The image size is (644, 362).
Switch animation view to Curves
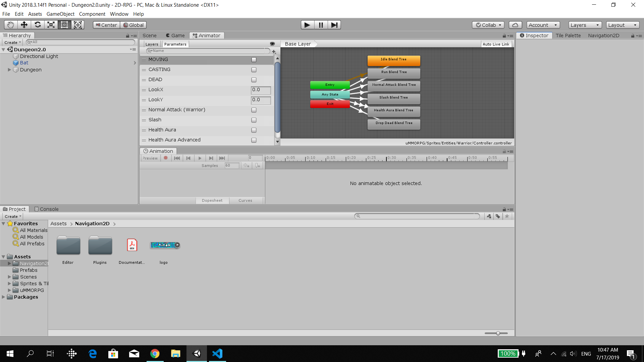pos(246,200)
